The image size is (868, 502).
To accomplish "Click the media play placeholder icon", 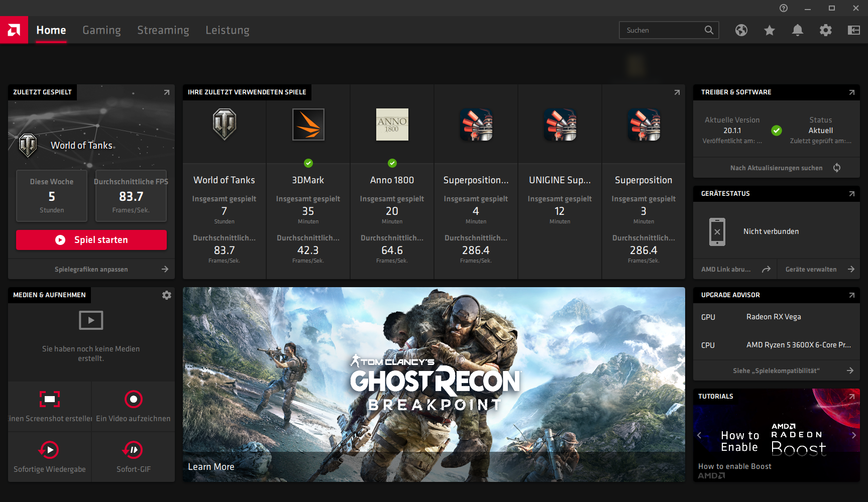I will tap(91, 320).
